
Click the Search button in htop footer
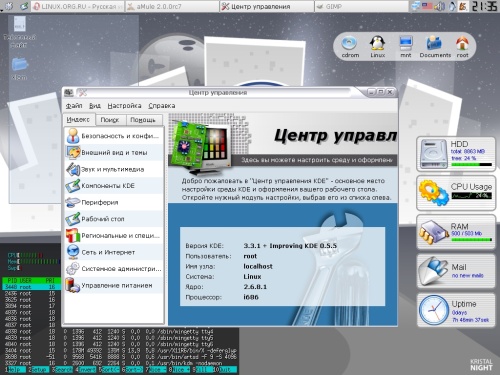pyautogui.click(x=63, y=370)
